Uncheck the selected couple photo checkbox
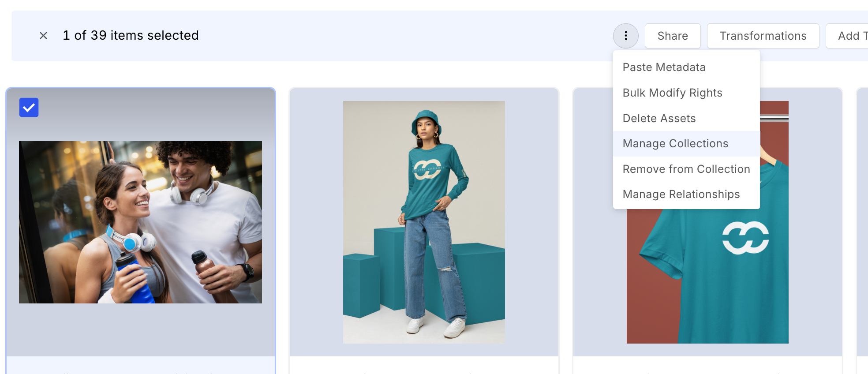The width and height of the screenshot is (868, 374). tap(29, 108)
